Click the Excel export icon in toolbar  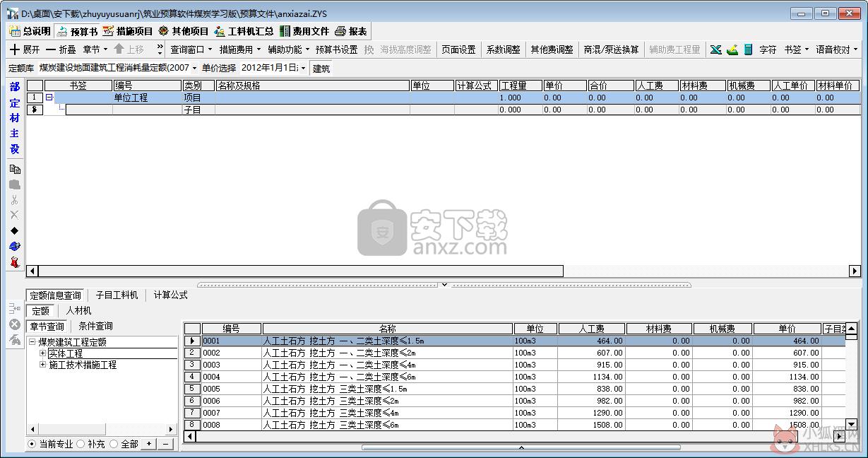coord(716,49)
